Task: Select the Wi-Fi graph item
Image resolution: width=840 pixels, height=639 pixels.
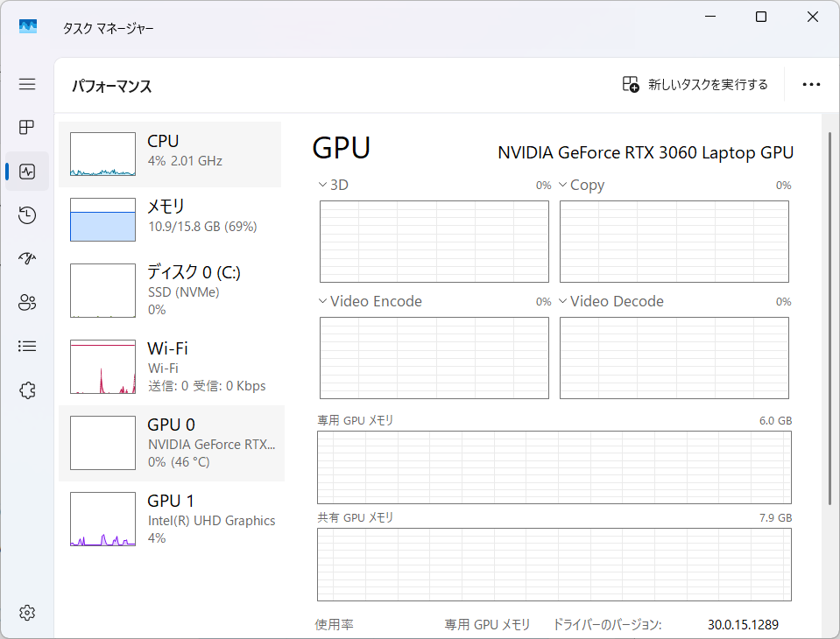Action: tap(170, 367)
